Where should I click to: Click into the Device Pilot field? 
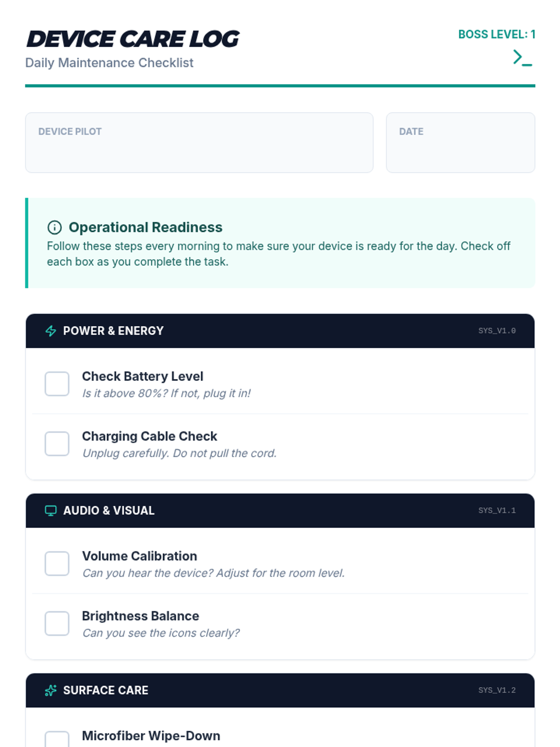pos(199,149)
